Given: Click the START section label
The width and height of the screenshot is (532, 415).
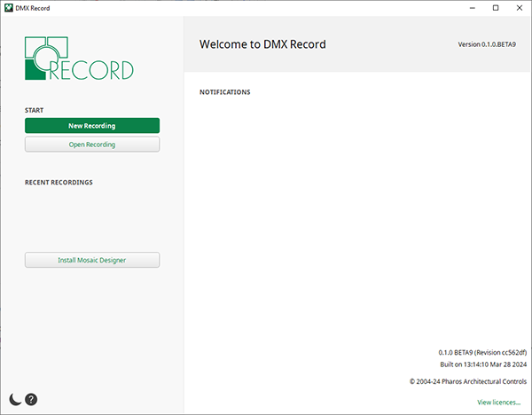Looking at the screenshot, I should click(x=35, y=111).
